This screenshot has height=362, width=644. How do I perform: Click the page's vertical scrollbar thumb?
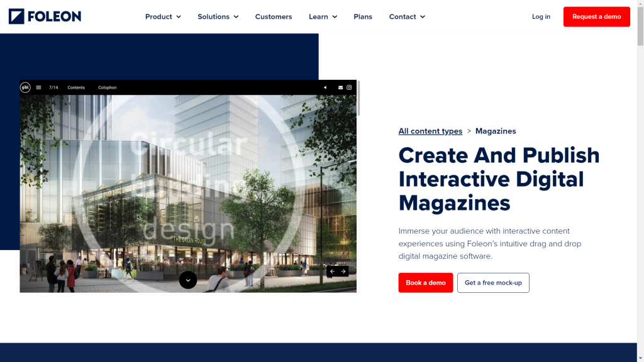640,25
